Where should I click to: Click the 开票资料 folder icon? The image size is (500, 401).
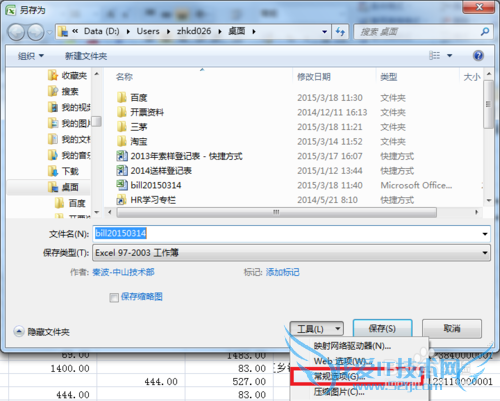pos(122,112)
